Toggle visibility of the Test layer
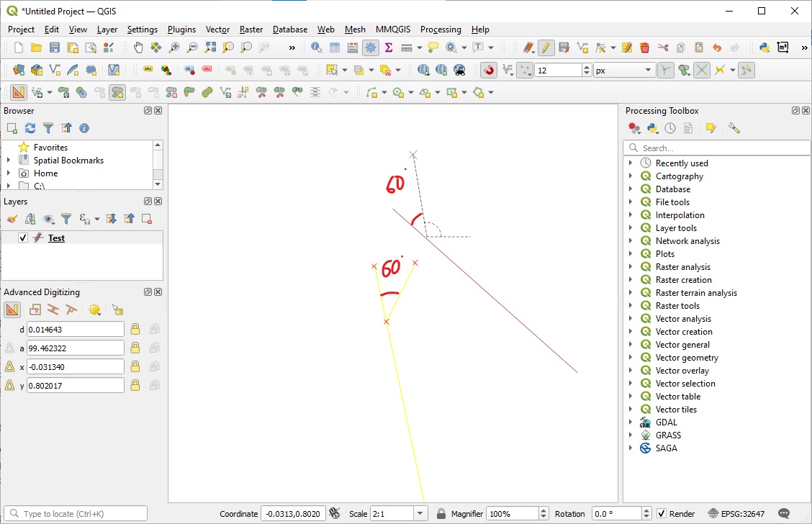The height and width of the screenshot is (524, 812). click(x=23, y=238)
